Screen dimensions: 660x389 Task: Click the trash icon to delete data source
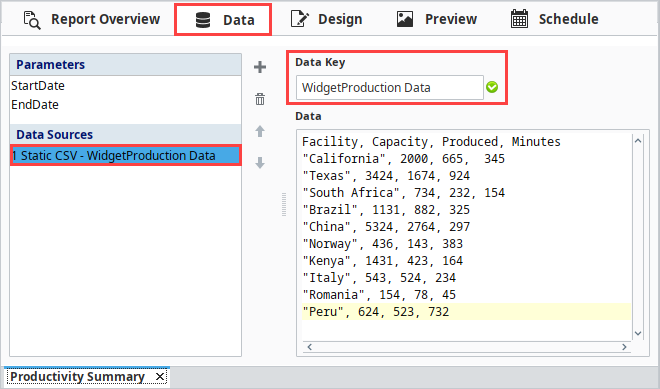pos(260,99)
